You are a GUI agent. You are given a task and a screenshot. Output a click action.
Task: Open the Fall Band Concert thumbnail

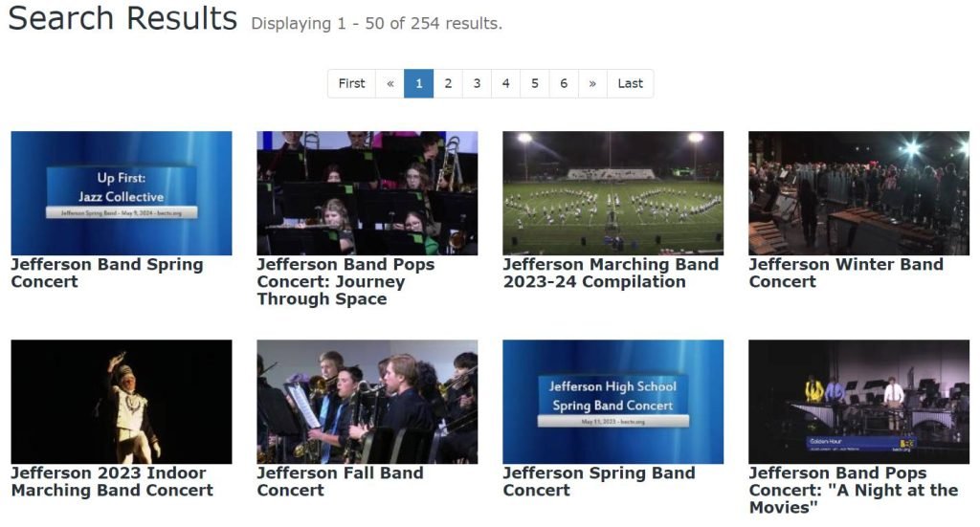(x=367, y=402)
